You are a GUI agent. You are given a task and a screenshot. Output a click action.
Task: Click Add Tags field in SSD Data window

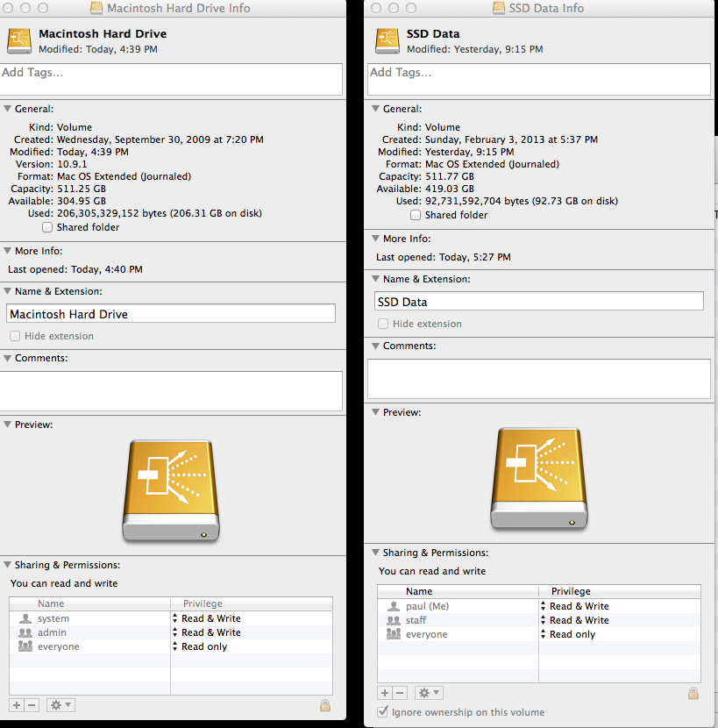[x=539, y=80]
